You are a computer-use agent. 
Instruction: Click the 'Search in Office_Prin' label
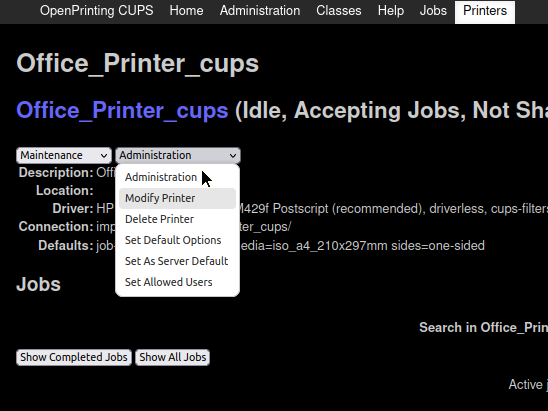click(483, 327)
